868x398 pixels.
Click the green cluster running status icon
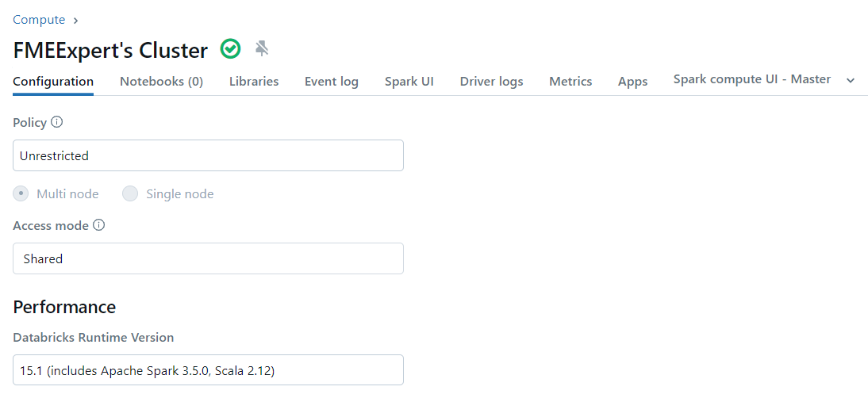tap(230, 49)
